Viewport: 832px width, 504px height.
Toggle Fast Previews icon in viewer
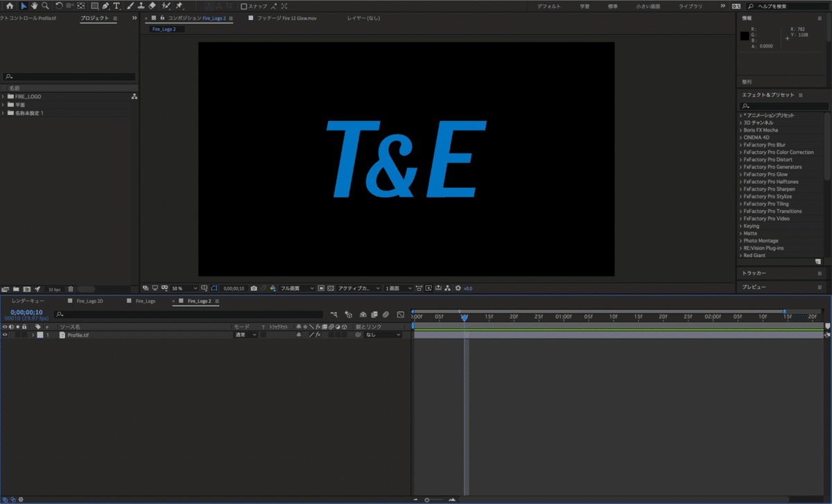(428, 288)
